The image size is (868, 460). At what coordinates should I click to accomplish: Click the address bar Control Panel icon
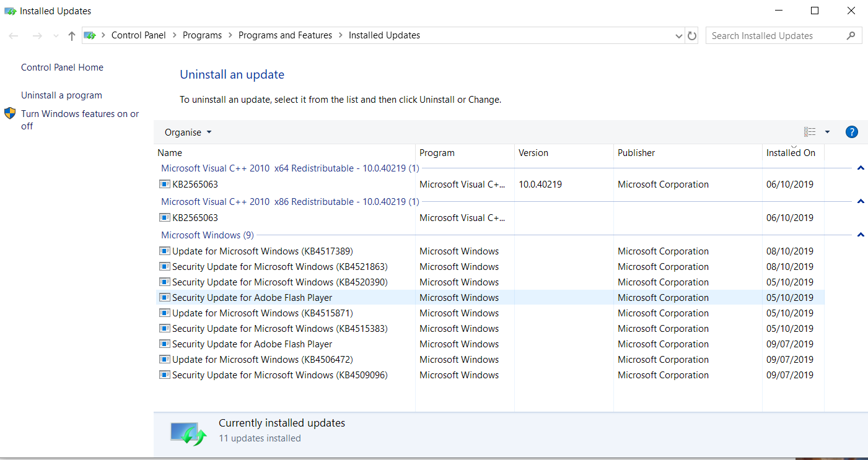(90, 35)
